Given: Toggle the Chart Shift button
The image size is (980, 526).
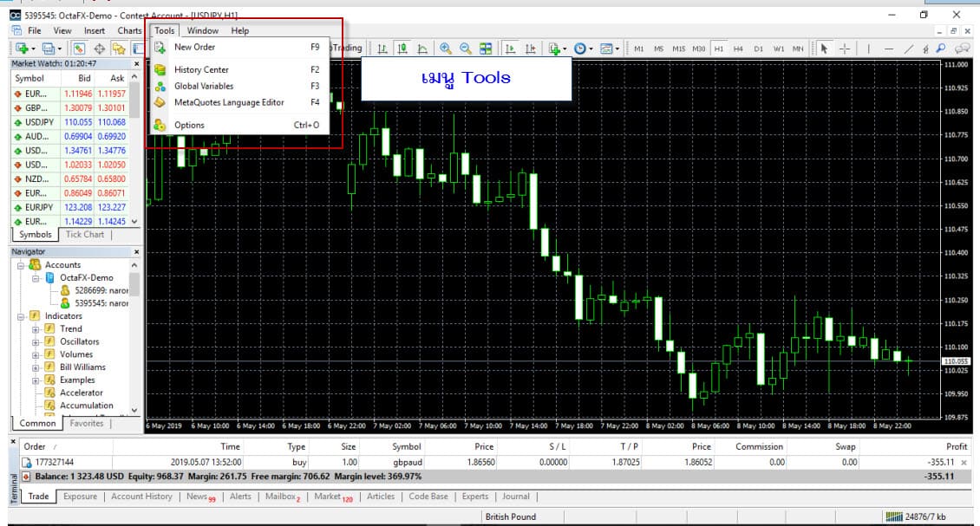Looking at the screenshot, I should [530, 49].
